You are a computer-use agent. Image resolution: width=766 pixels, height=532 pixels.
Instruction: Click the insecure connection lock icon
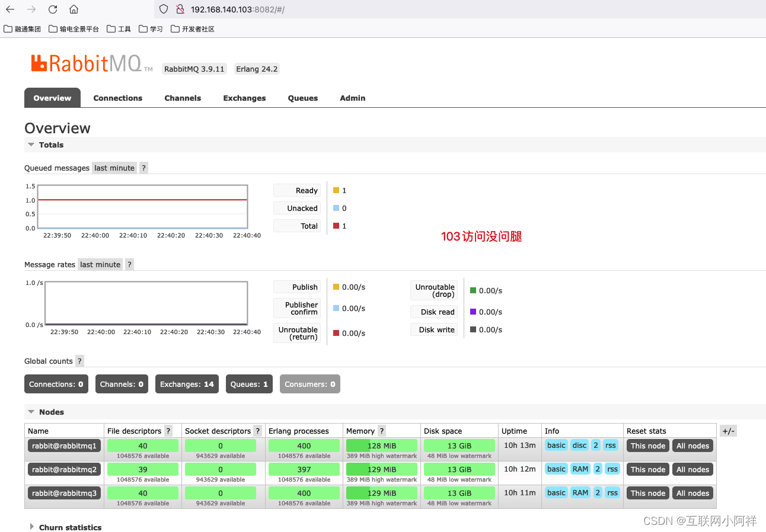[x=180, y=9]
